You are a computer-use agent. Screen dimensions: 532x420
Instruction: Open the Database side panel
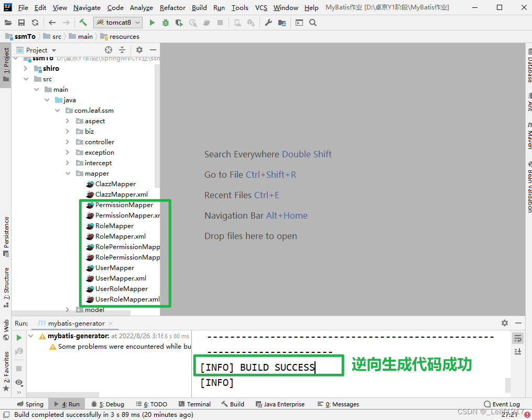click(x=529, y=66)
